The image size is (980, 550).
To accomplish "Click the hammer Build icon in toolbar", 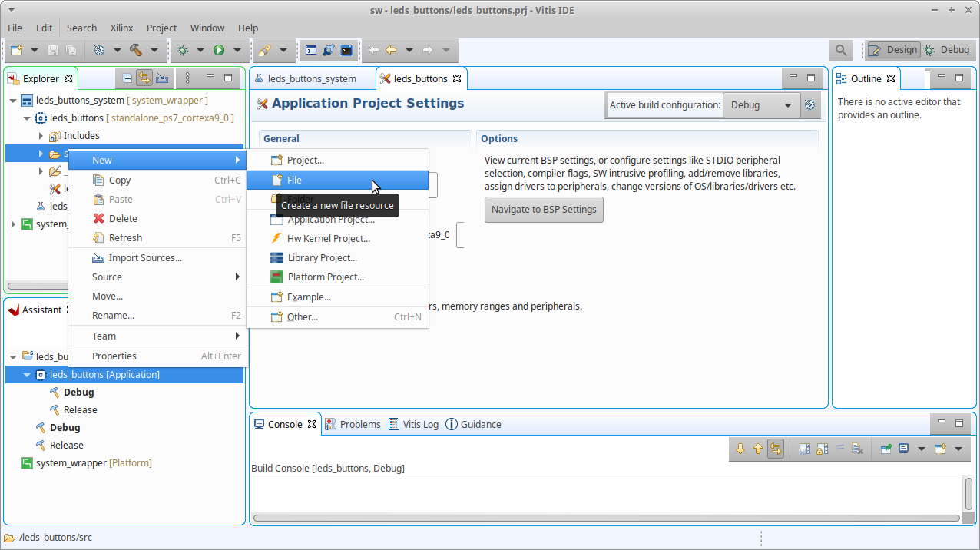I will (x=136, y=50).
